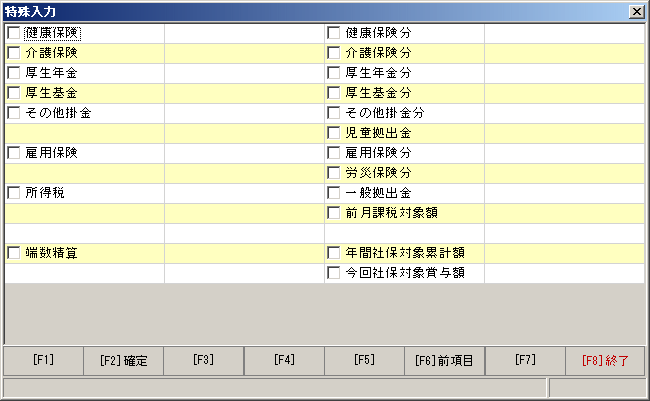Toggle the 今回社保対象賞与額 checkbox
Screen dimensions: 650x401
click(334, 272)
